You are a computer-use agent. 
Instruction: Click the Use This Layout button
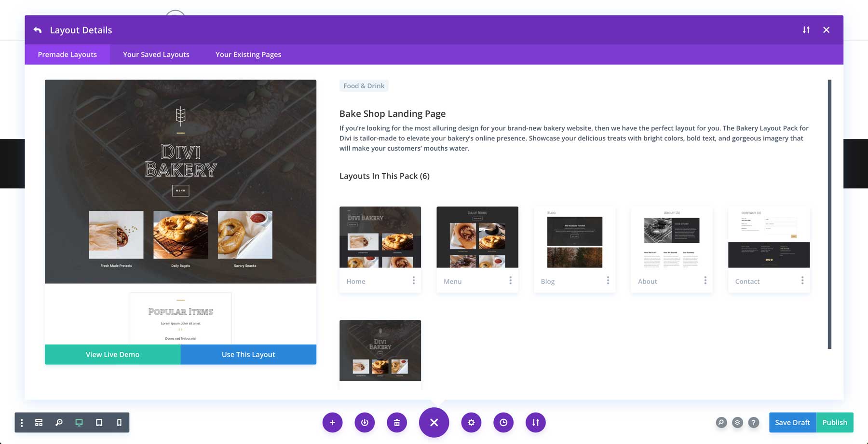point(248,354)
